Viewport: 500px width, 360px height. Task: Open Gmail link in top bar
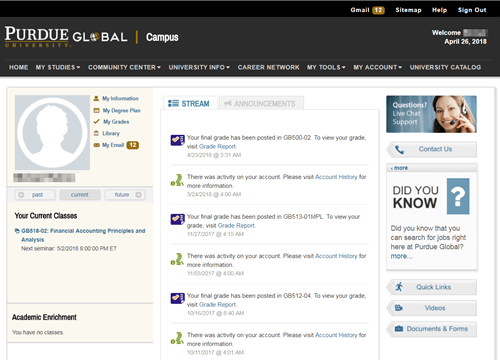(x=360, y=10)
